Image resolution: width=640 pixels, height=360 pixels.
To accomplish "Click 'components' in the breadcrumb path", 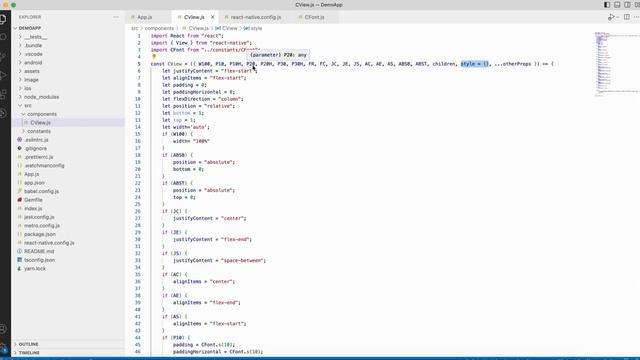I will click(x=159, y=28).
